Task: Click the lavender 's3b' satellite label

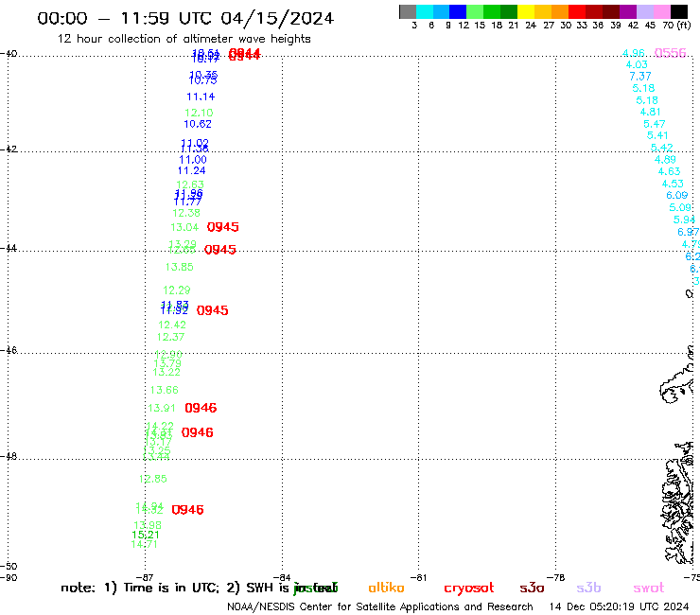Action: point(588,588)
